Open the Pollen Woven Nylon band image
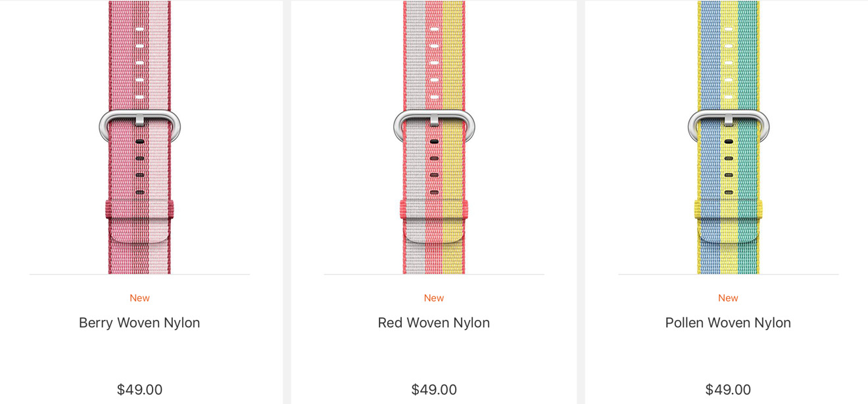 click(728, 137)
